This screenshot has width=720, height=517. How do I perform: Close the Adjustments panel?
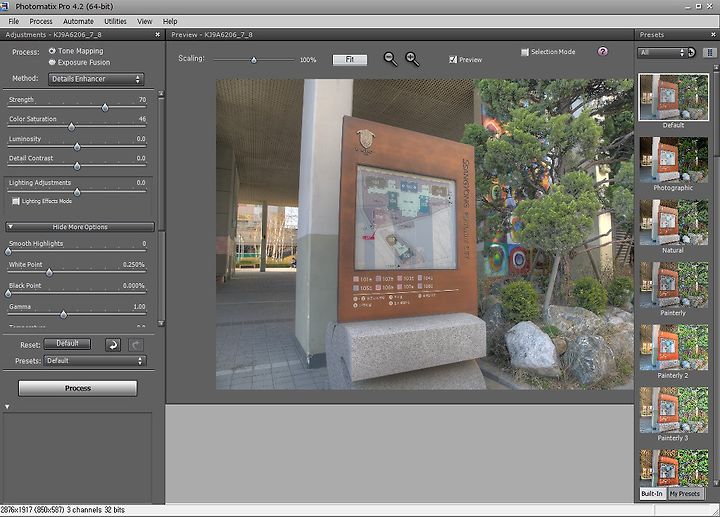point(158,34)
